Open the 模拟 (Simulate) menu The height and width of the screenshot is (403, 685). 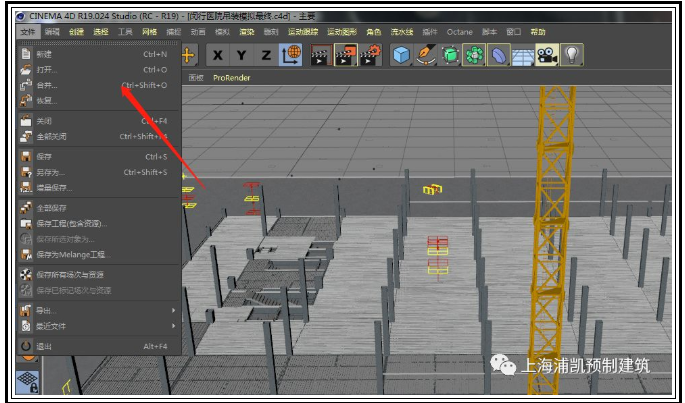tap(222, 32)
